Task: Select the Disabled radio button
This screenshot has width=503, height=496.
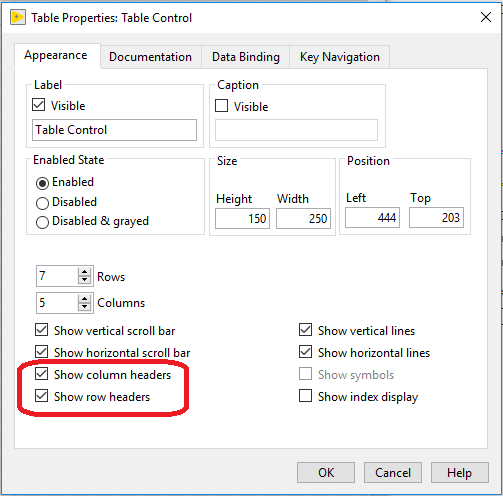Action: pos(42,203)
